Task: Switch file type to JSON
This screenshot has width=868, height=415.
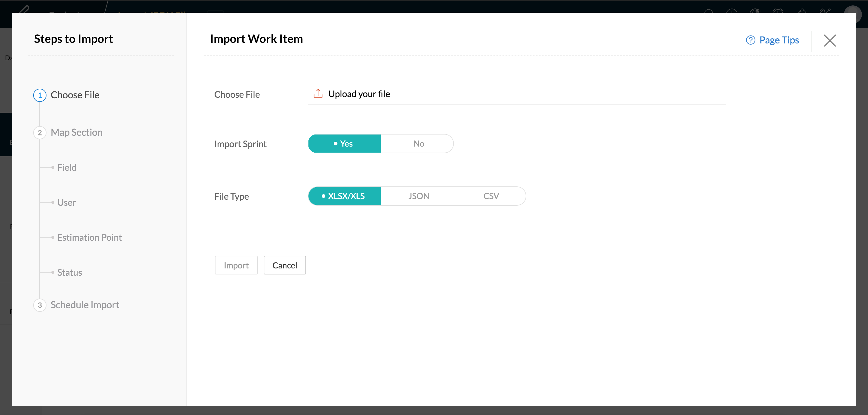Action: coord(418,196)
